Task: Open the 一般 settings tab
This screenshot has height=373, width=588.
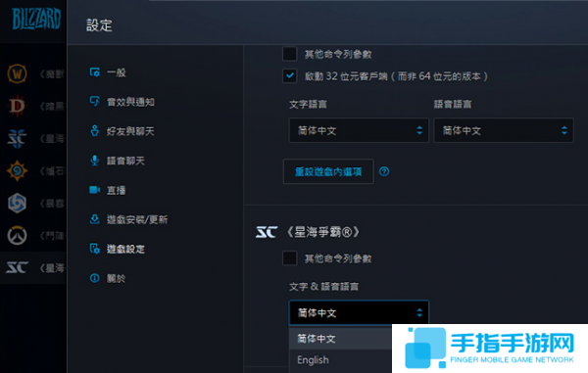Action: coord(117,72)
